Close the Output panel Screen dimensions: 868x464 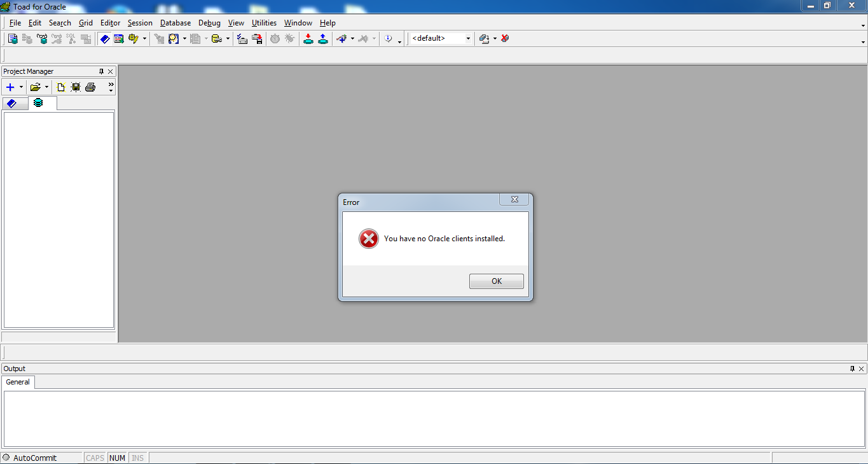pos(862,369)
